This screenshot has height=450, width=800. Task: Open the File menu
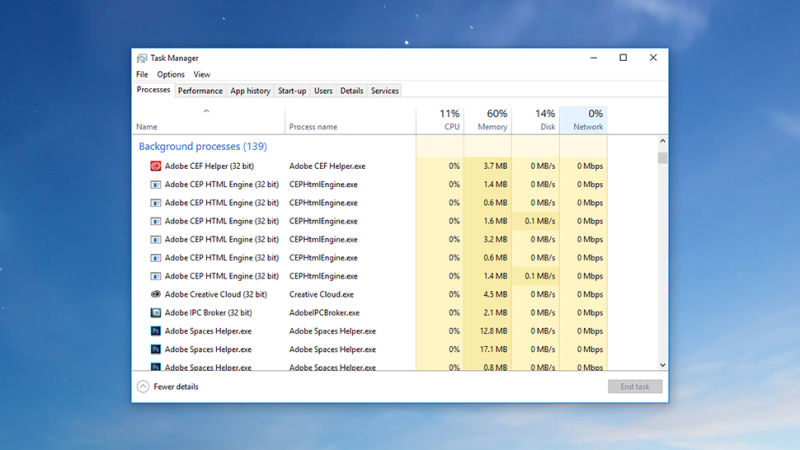pyautogui.click(x=142, y=74)
